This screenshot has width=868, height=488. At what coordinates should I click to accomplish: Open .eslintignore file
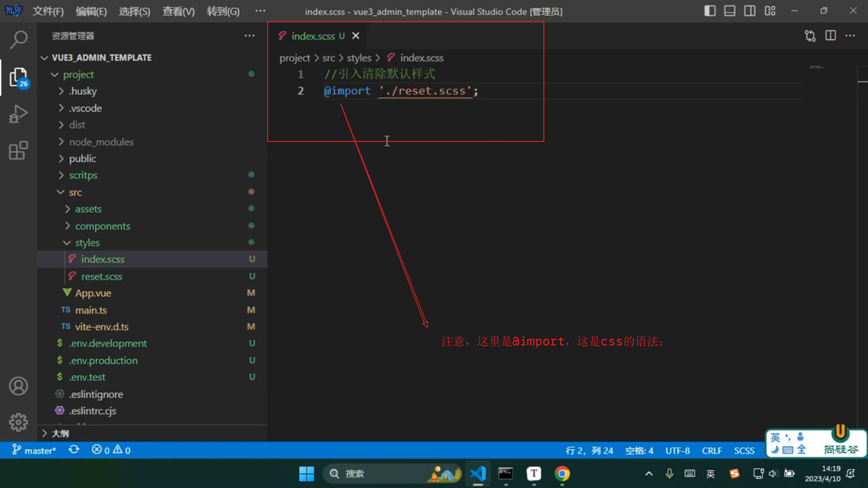[x=152, y=394]
